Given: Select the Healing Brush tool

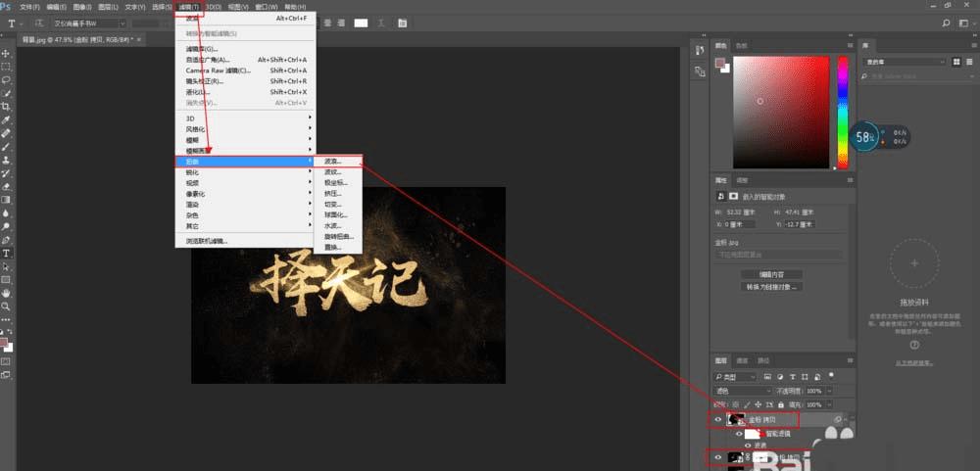Looking at the screenshot, I should point(6,133).
